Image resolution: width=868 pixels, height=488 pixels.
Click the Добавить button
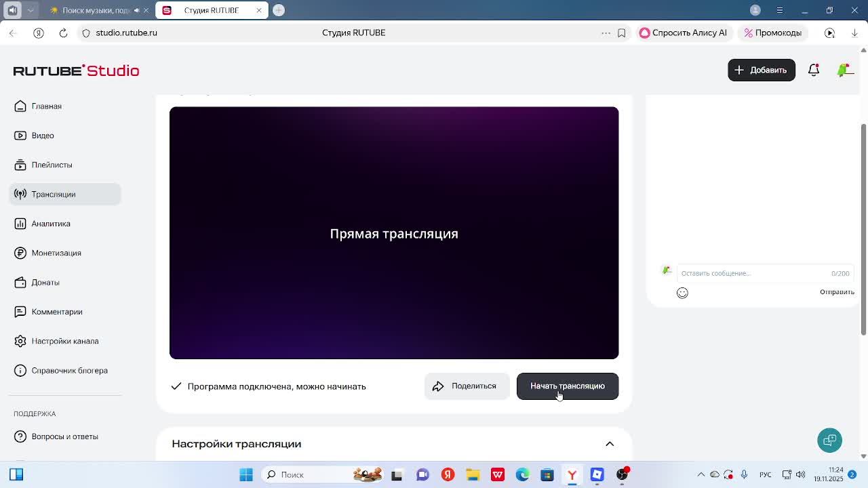(762, 70)
